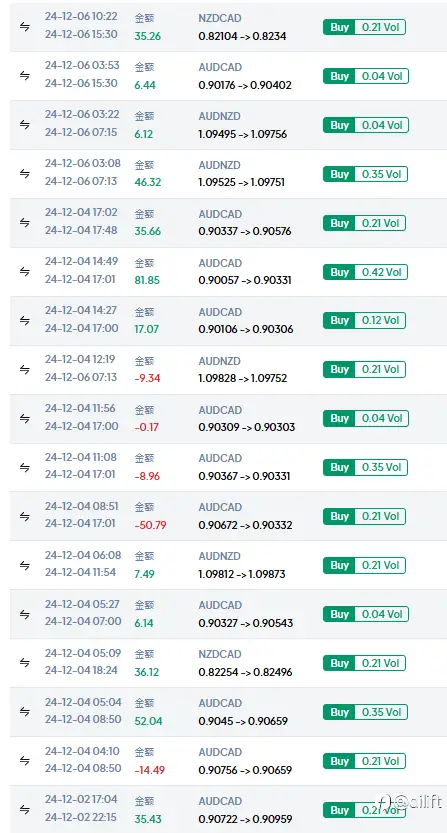Viewport: 447px width, 833px height.
Task: Select the AUDNZD symbol with 6.12 profit
Action: [220, 116]
